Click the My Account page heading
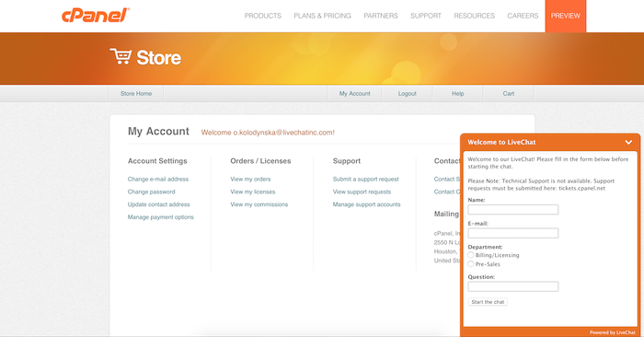 pyautogui.click(x=158, y=132)
